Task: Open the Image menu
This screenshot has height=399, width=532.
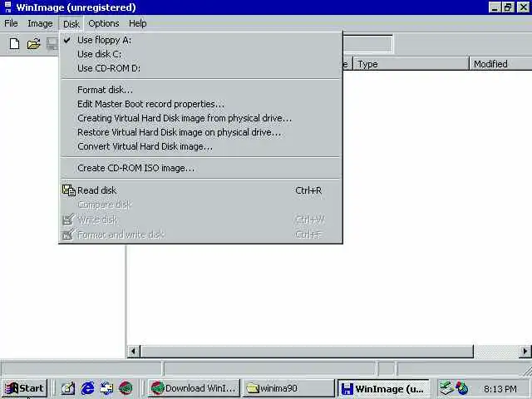Action: (40, 23)
